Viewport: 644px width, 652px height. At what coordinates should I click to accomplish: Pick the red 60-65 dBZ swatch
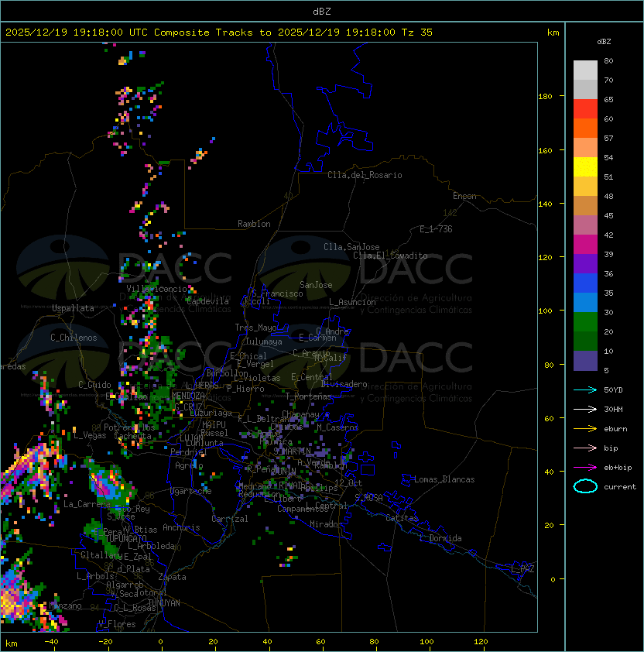pyautogui.click(x=585, y=109)
